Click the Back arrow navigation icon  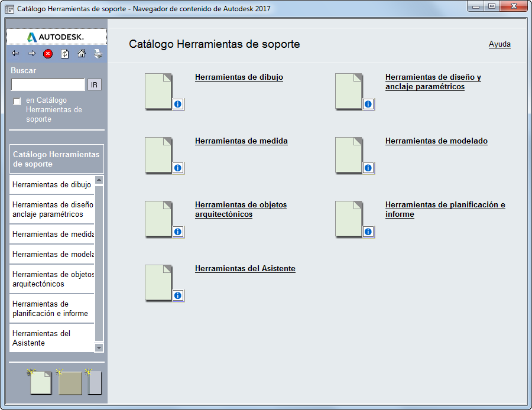[15, 53]
